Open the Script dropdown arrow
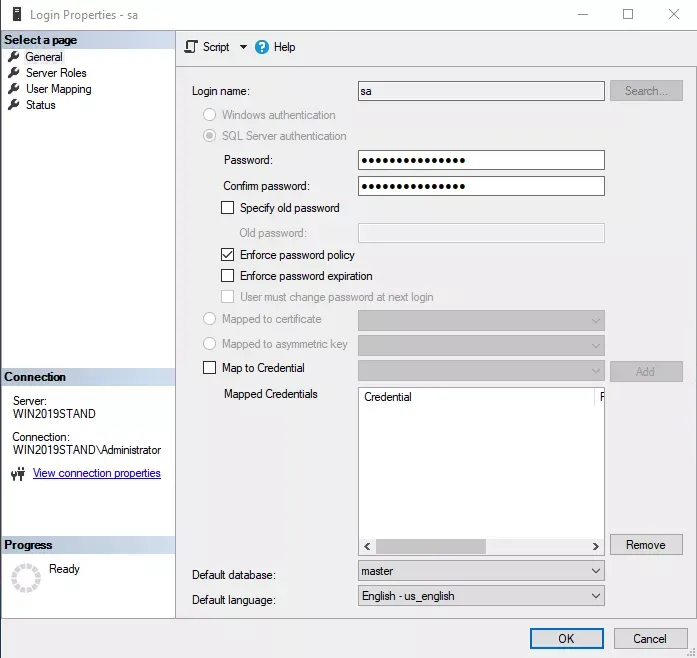 coord(243,47)
